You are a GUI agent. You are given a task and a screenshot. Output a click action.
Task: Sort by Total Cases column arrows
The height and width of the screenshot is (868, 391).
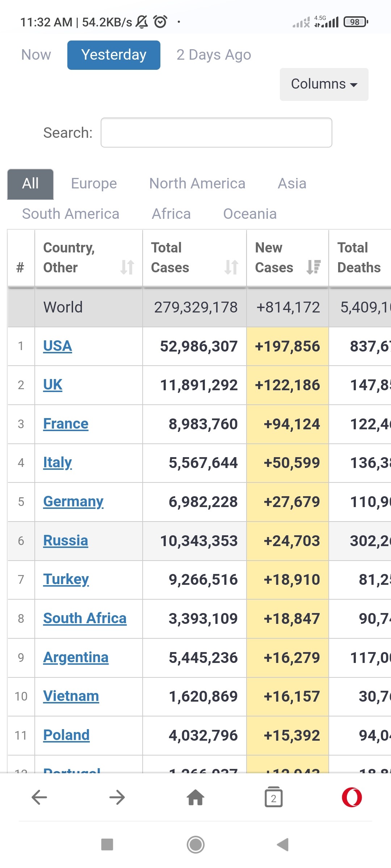click(231, 267)
